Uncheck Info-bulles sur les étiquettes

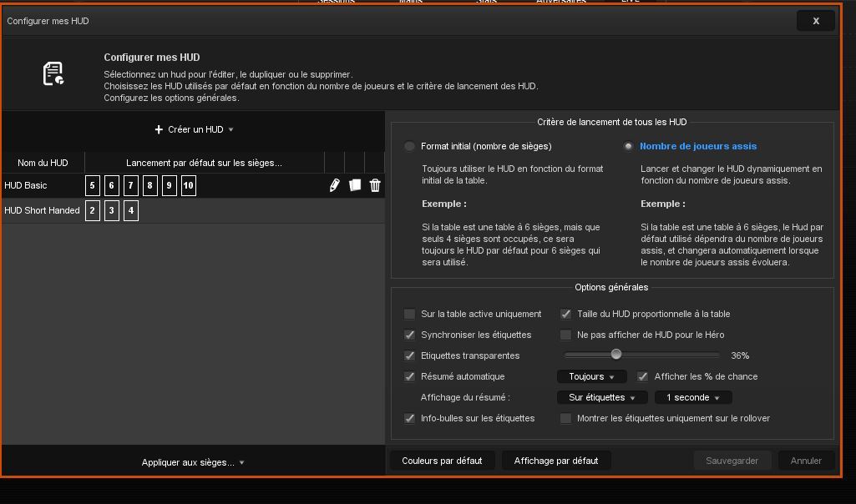click(409, 418)
